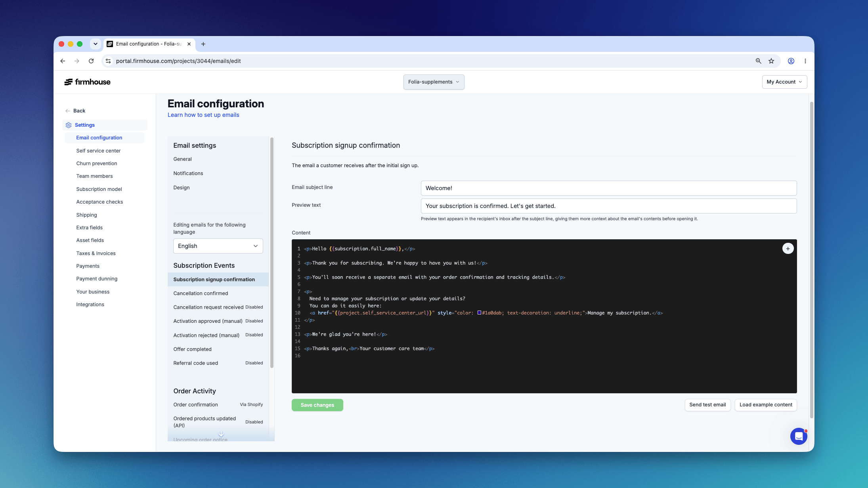Screen dimensions: 868x488
Task: Open the Folia-supplements project dropdown
Action: pyautogui.click(x=434, y=82)
